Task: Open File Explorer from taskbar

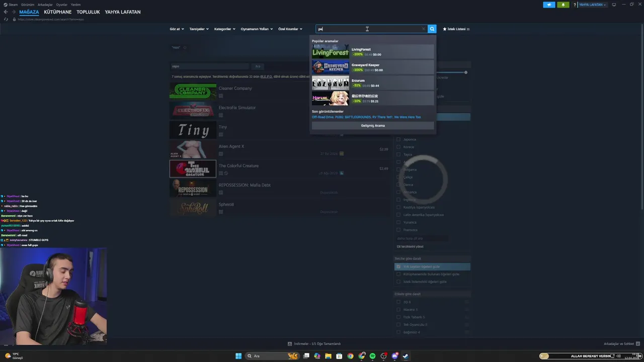Action: coord(328,356)
